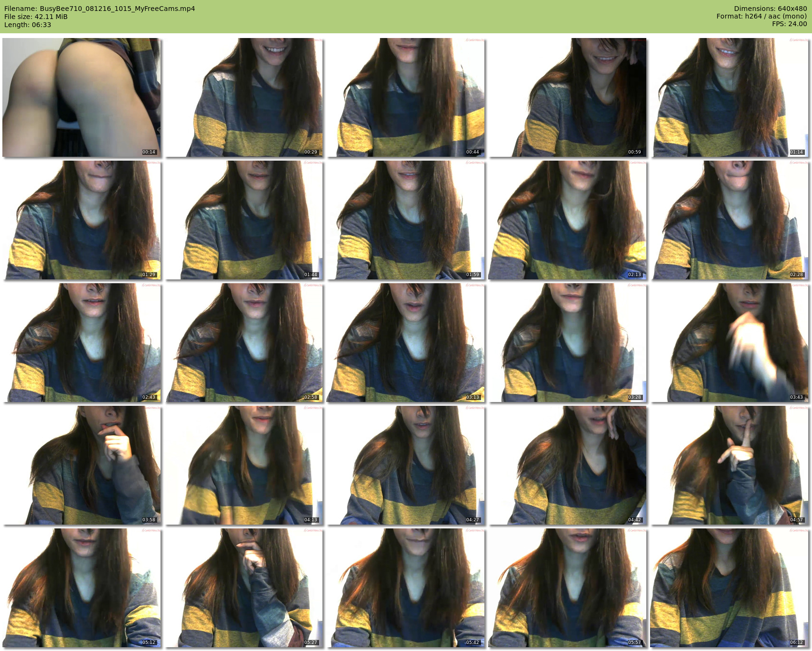Click the thumbnail marked 05:27
The image size is (812, 651).
[x=244, y=588]
